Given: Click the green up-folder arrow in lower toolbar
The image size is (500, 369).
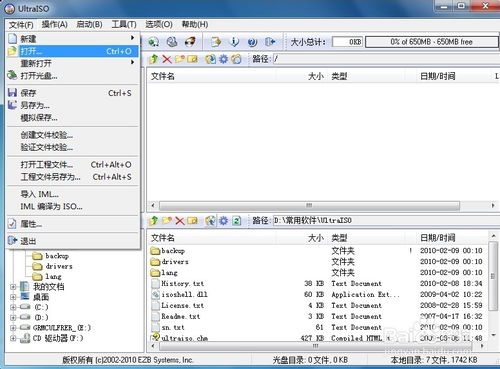Looking at the screenshot, I should (x=154, y=220).
